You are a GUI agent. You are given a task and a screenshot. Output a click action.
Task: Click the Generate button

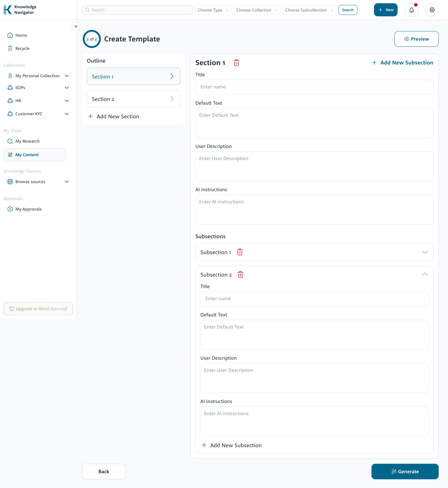click(405, 471)
